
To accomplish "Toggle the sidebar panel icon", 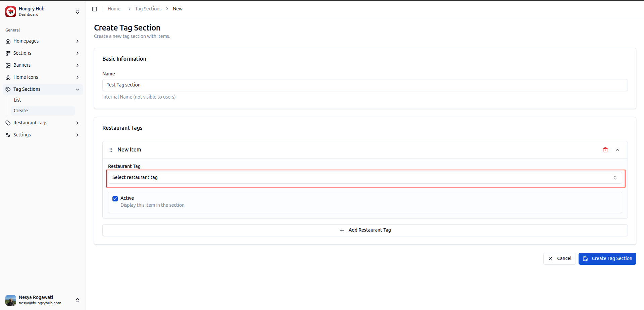I will tap(95, 9).
